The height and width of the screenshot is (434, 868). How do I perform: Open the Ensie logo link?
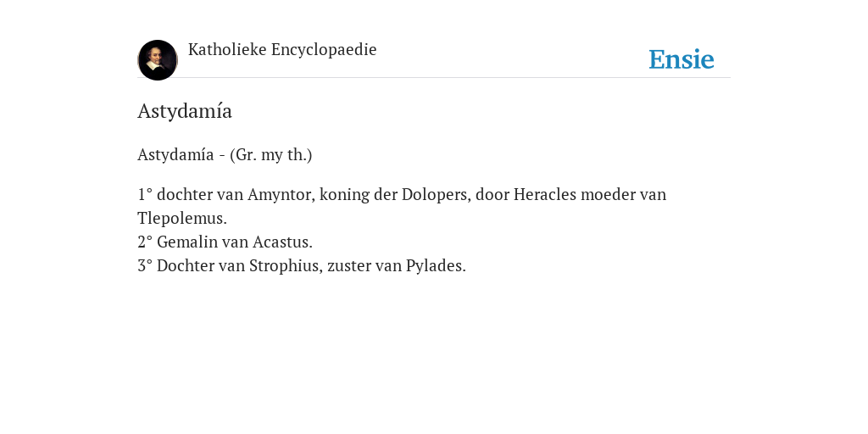(x=682, y=59)
